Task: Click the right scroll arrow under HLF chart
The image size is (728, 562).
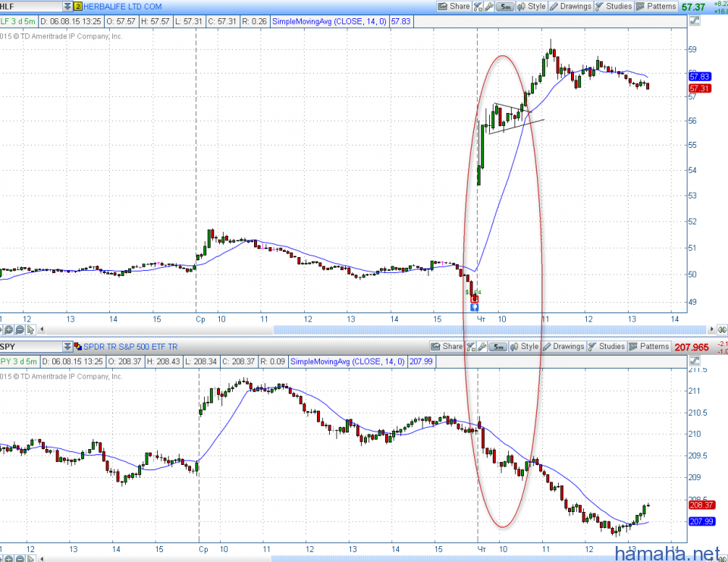Action: click(711, 329)
